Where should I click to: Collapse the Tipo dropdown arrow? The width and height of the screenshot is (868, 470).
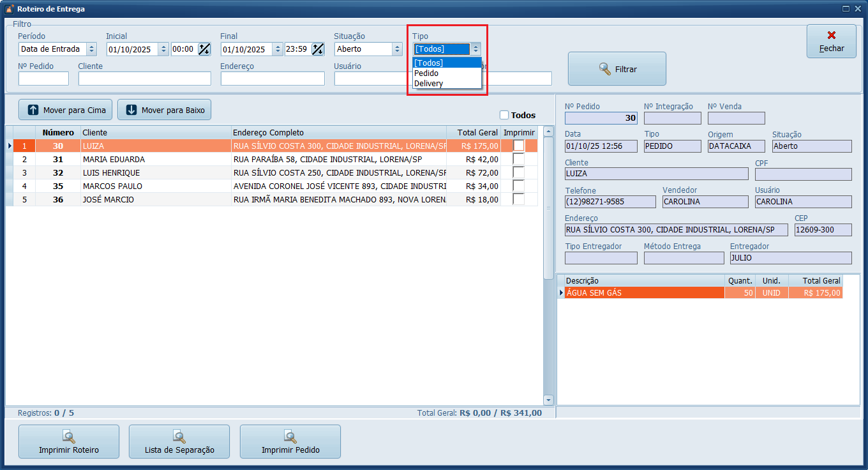coord(475,49)
